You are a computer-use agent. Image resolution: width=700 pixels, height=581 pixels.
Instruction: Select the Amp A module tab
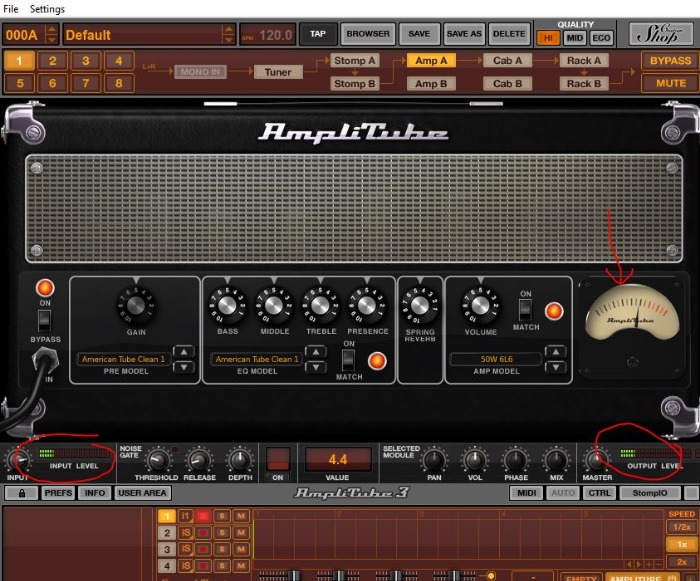click(x=431, y=60)
